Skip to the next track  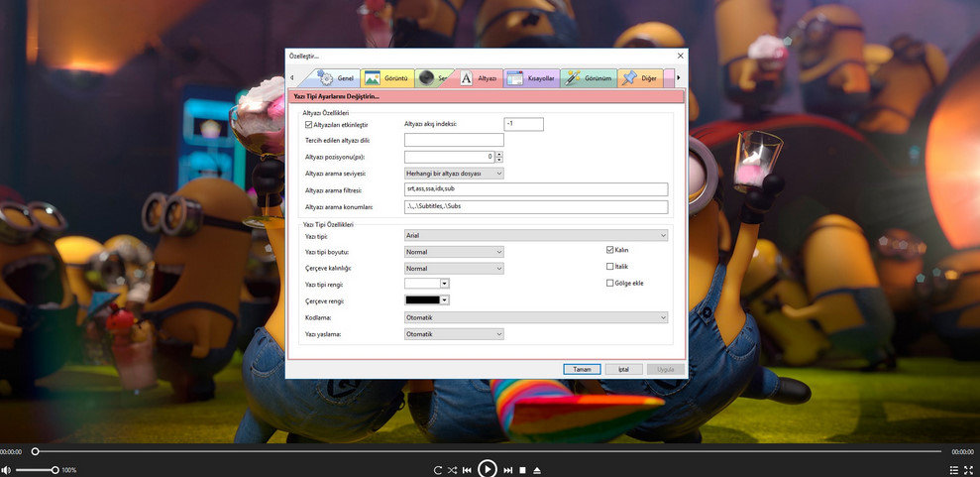coord(508,470)
